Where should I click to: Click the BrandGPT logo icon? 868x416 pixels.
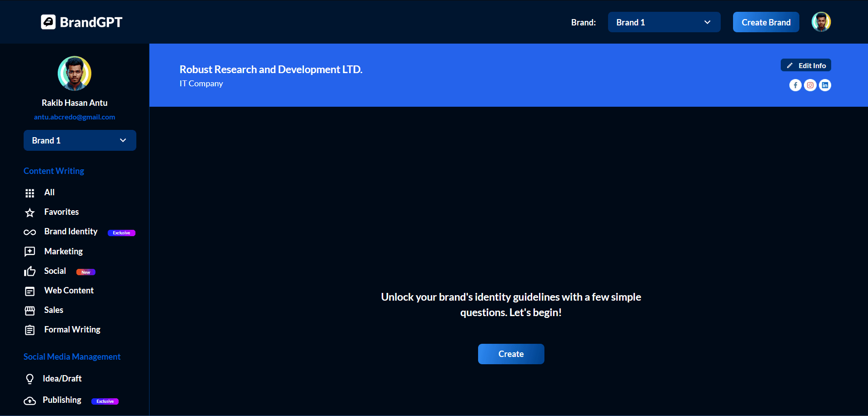[48, 22]
